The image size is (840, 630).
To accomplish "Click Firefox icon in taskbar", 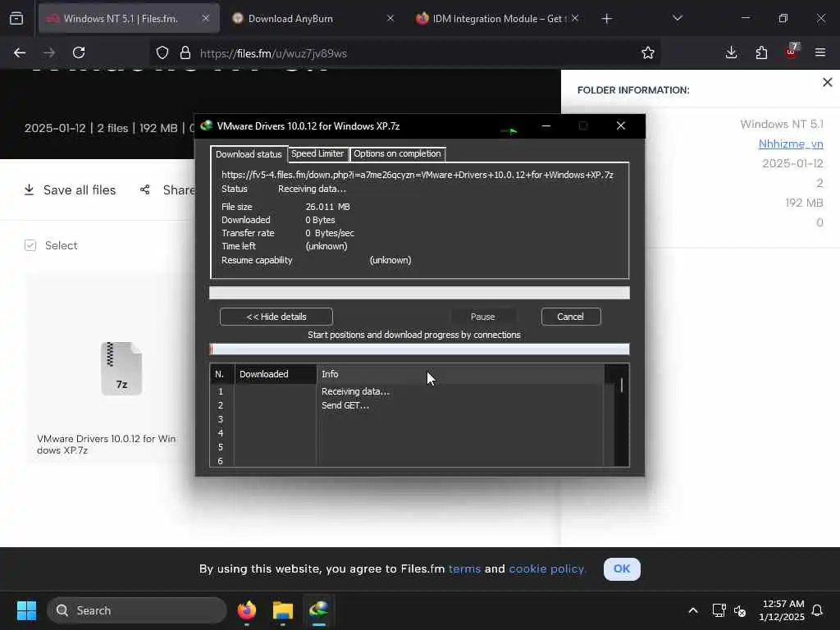I will point(247,610).
